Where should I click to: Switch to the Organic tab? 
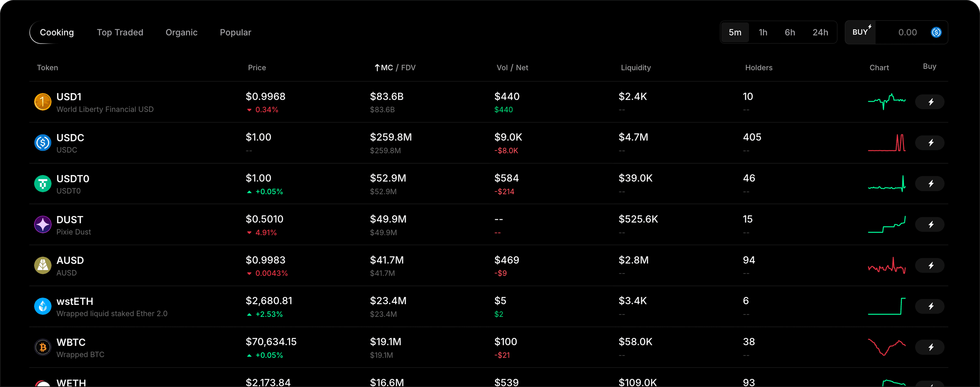pyautogui.click(x=181, y=32)
